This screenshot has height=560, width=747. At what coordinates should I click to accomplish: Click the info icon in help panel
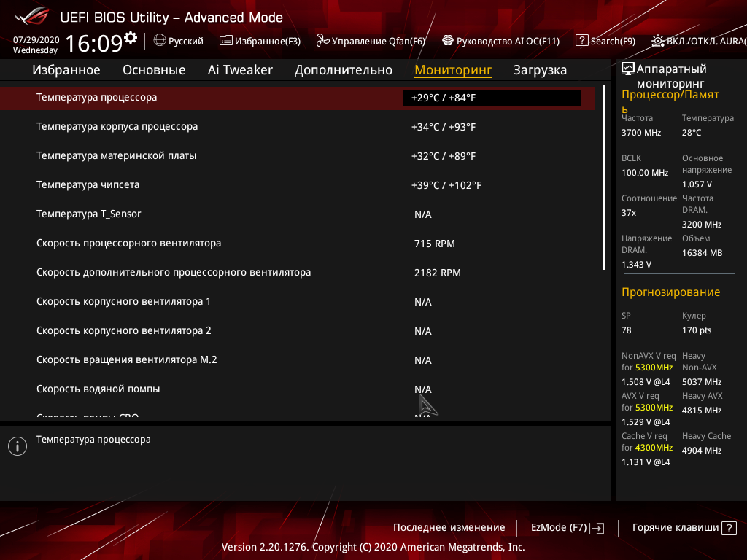click(18, 446)
